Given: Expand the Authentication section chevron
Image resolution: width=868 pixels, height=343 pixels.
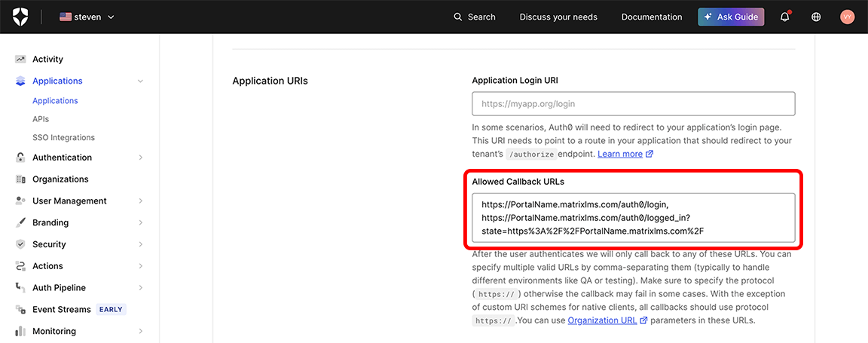Looking at the screenshot, I should point(140,158).
